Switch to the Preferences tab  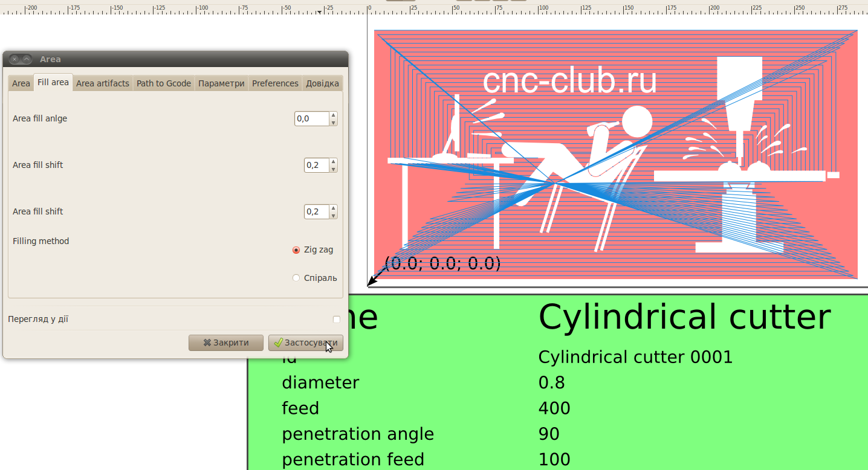coord(275,83)
